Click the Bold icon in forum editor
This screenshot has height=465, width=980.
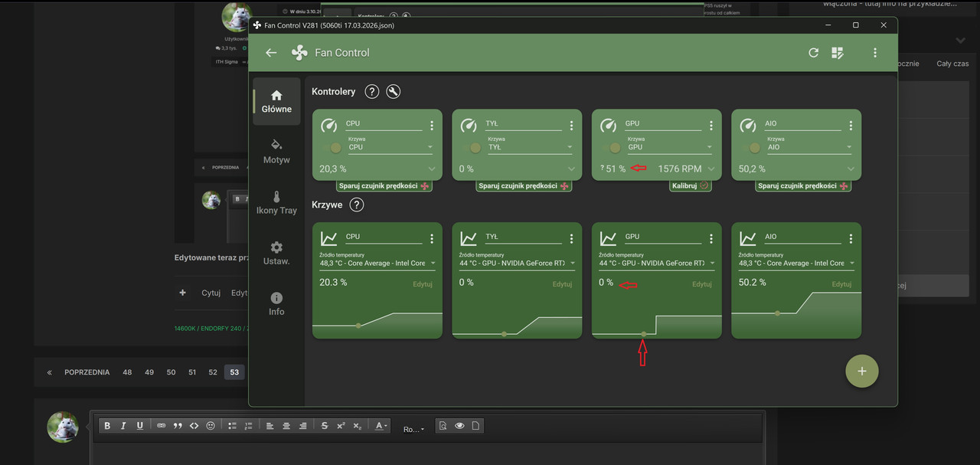(107, 426)
